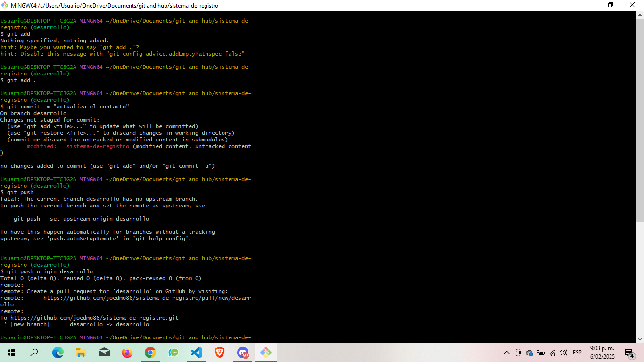Screen dimensions: 644x362
Task: Click 'To push the current branch and set' line
Action: tap(102, 206)
